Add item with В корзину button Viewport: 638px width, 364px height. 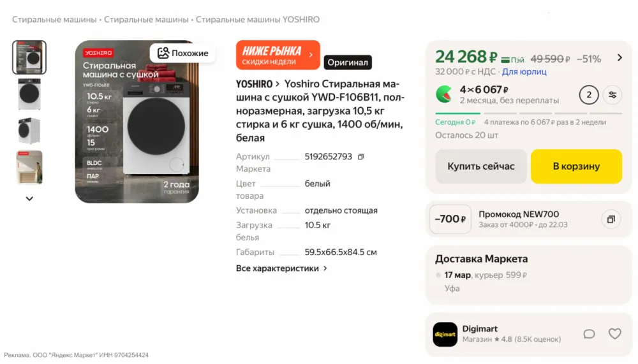click(576, 166)
